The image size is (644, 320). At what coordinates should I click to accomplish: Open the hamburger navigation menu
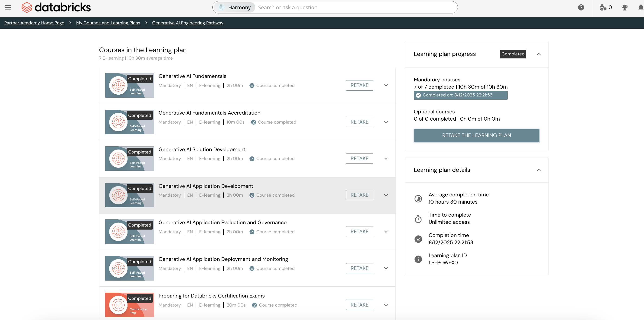8,7
